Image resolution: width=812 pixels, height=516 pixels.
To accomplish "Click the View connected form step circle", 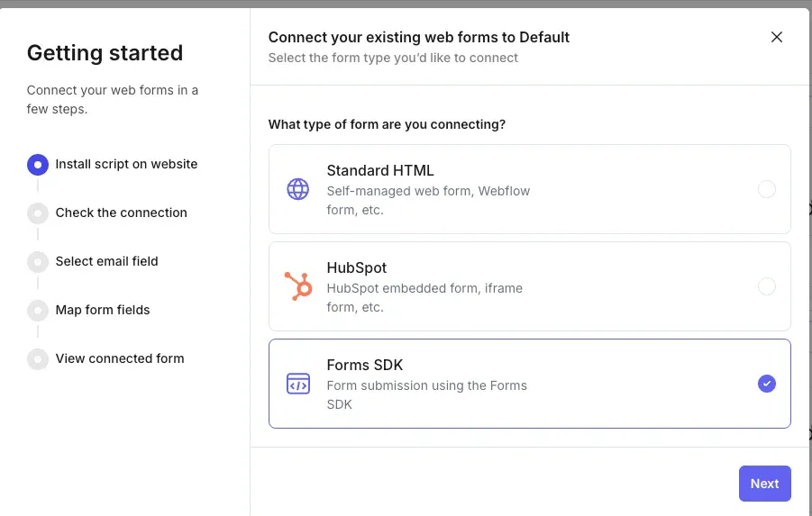I will point(38,359).
